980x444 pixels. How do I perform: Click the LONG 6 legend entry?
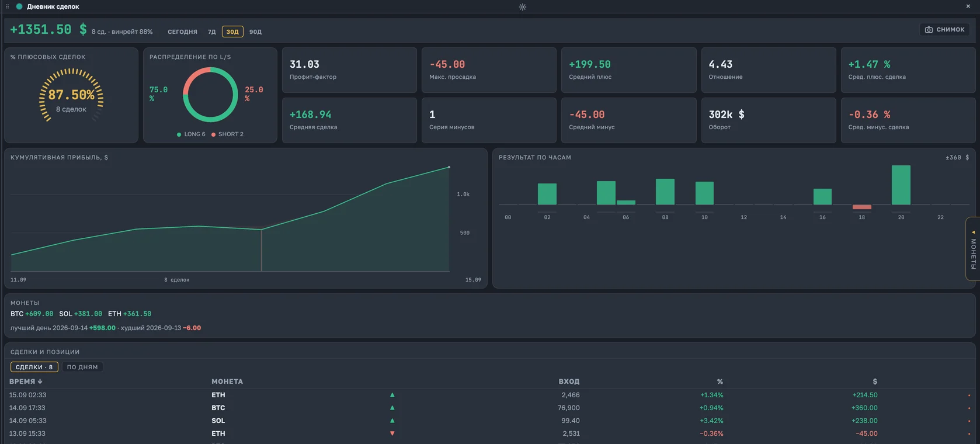[191, 134]
